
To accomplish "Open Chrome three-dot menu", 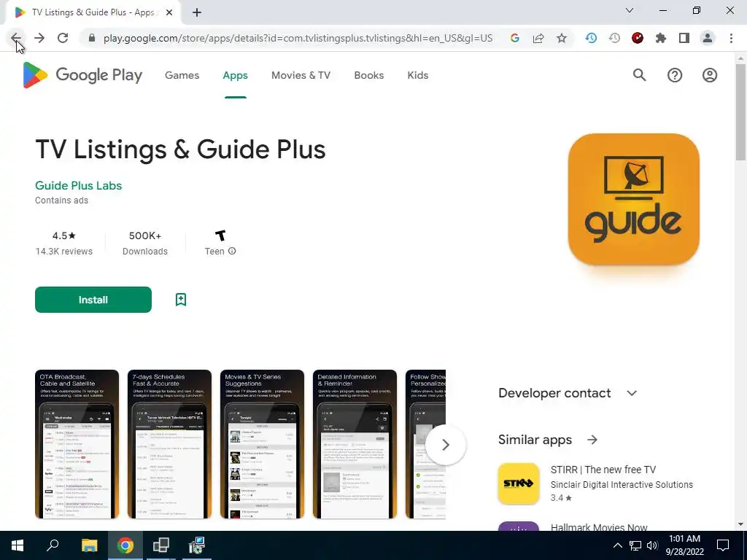I will click(731, 38).
